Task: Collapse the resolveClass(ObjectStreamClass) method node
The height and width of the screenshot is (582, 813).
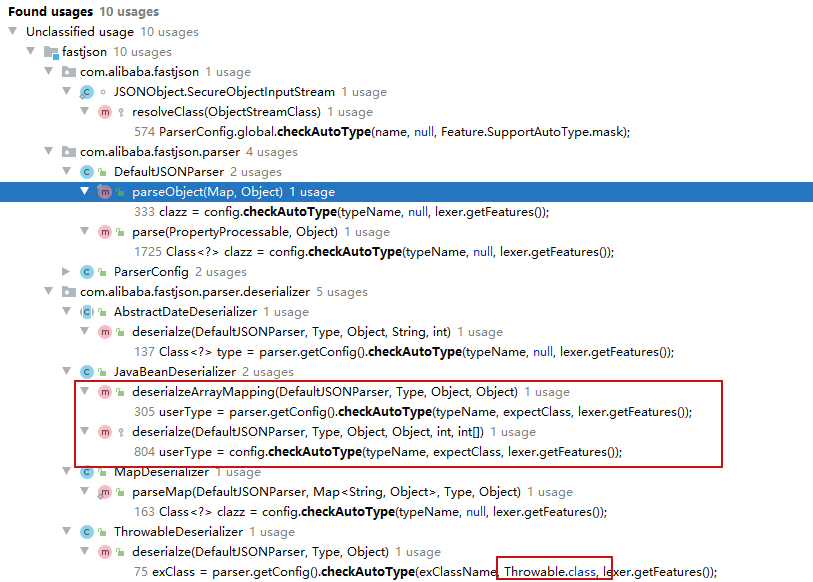Action: point(85,111)
